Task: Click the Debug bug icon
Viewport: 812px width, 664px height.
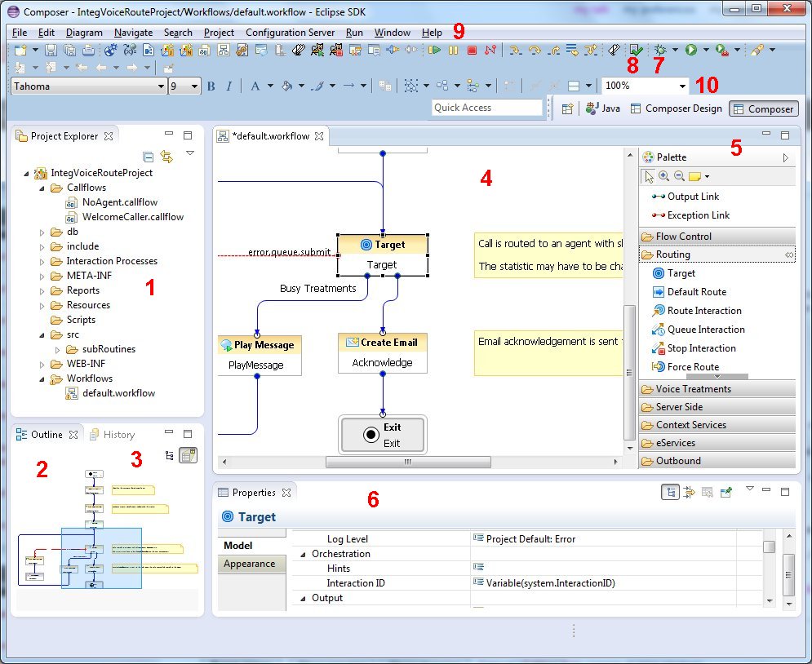Action: (x=659, y=50)
